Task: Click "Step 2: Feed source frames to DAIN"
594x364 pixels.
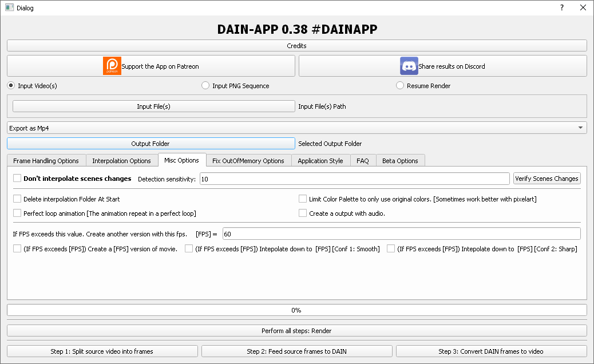Action: 296,351
